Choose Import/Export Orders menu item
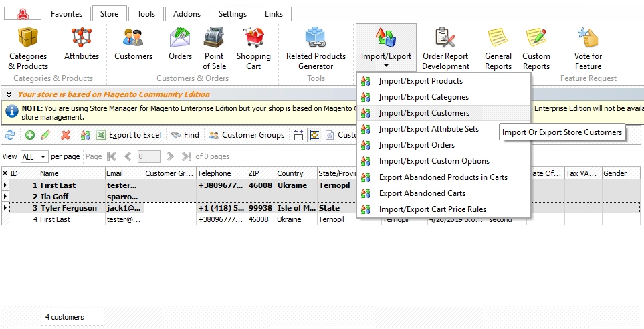Image resolution: width=644 pixels, height=329 pixels. click(443, 145)
